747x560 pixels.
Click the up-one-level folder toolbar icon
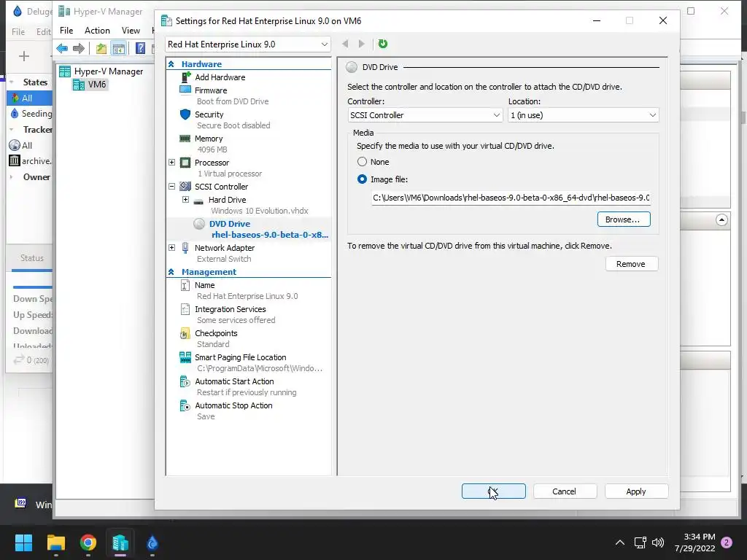click(x=101, y=48)
